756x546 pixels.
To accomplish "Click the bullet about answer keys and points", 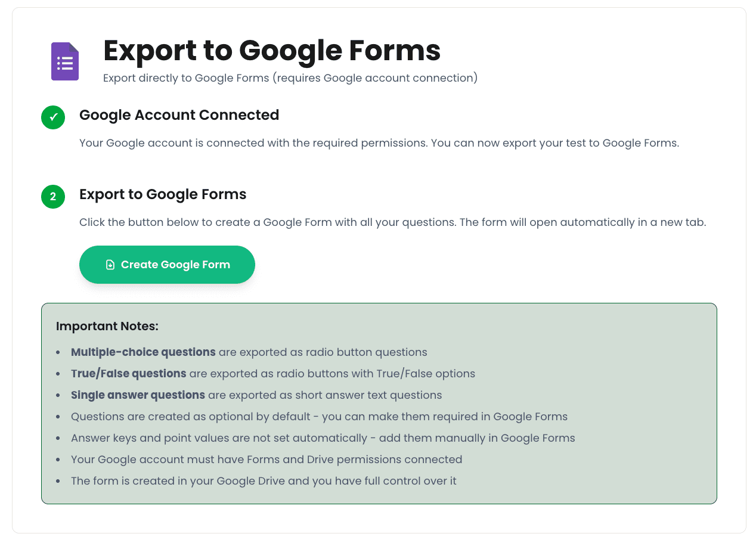I will pyautogui.click(x=323, y=438).
